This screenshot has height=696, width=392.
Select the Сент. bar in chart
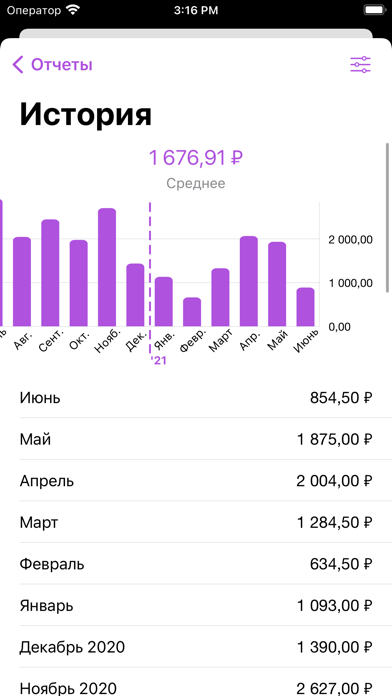[x=50, y=273]
